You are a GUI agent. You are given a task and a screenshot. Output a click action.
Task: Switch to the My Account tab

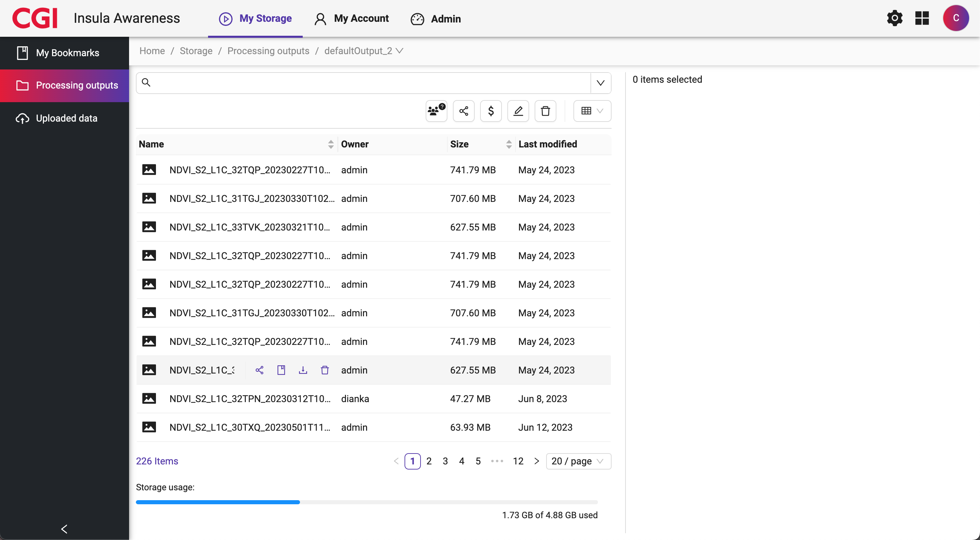pos(351,18)
